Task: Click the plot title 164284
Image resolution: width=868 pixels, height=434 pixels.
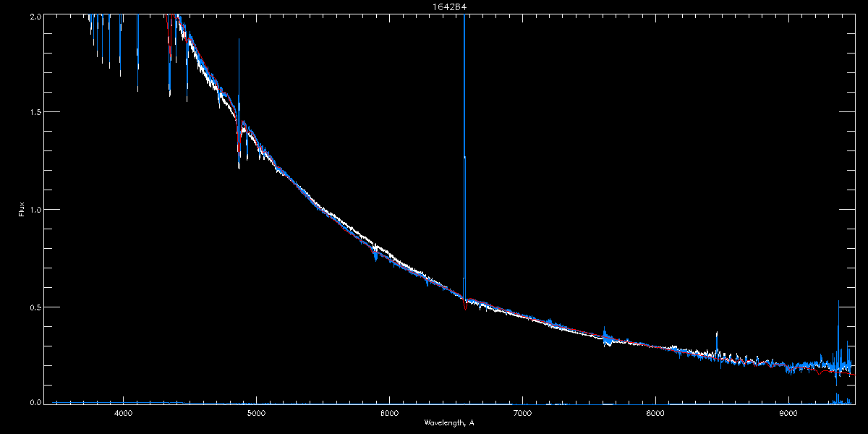Action: coord(449,7)
